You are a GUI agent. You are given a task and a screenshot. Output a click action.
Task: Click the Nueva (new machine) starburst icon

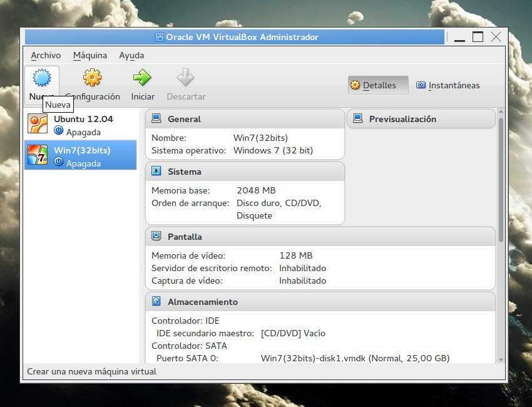coord(42,78)
